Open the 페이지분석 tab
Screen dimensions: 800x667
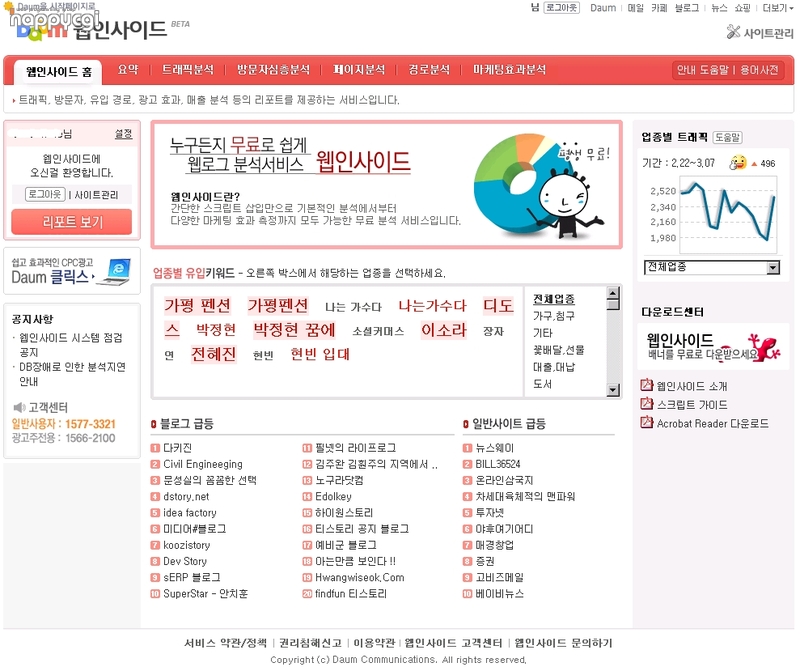[x=359, y=69]
